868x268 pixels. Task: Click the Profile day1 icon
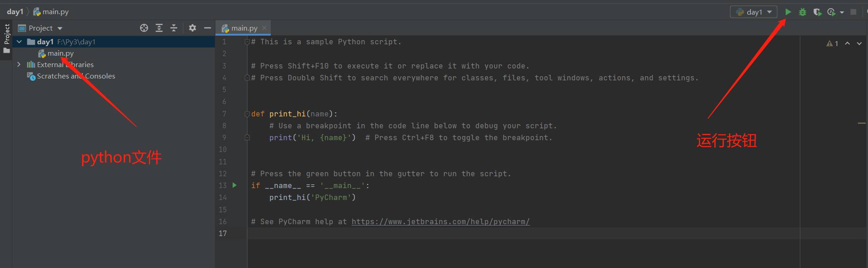click(x=831, y=12)
